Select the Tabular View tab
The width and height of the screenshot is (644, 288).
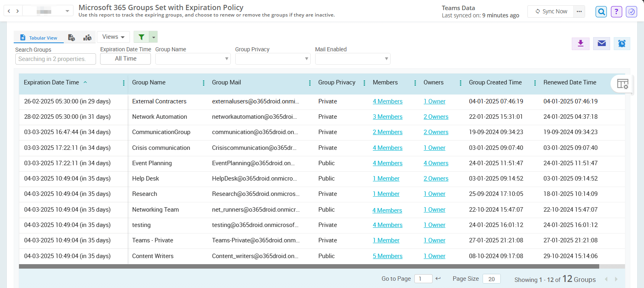click(x=39, y=38)
